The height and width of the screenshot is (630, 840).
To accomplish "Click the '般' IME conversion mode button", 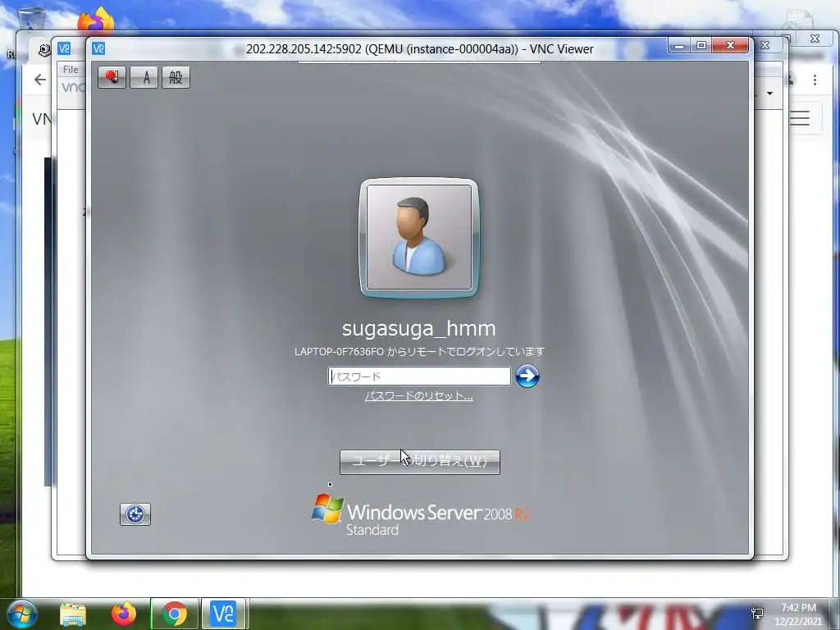I will (176, 77).
